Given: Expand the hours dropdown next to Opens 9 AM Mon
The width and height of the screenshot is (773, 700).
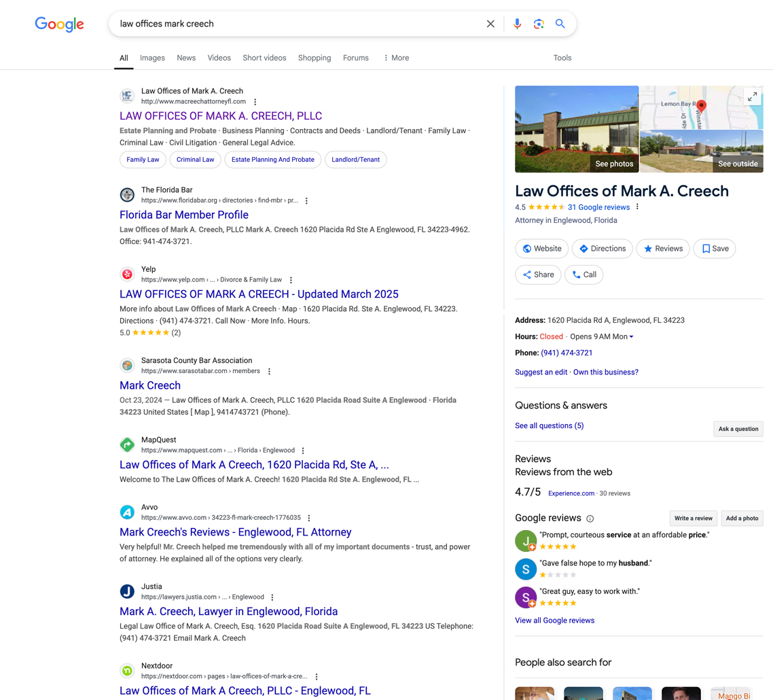Looking at the screenshot, I should 631,337.
